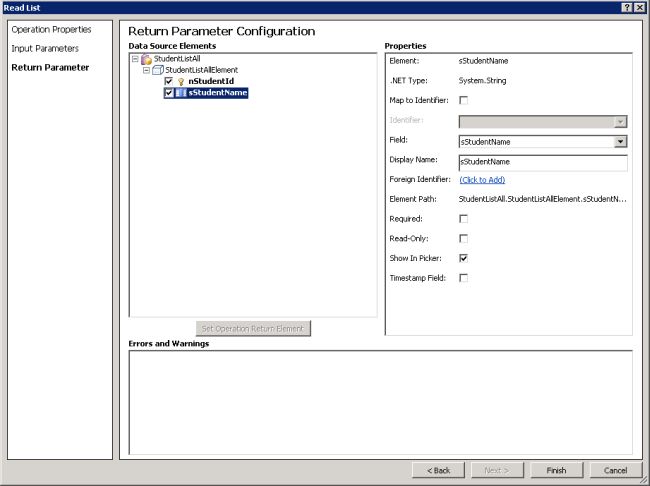The image size is (650, 486).
Task: Check the Timestamp Field checkbox
Action: (463, 277)
